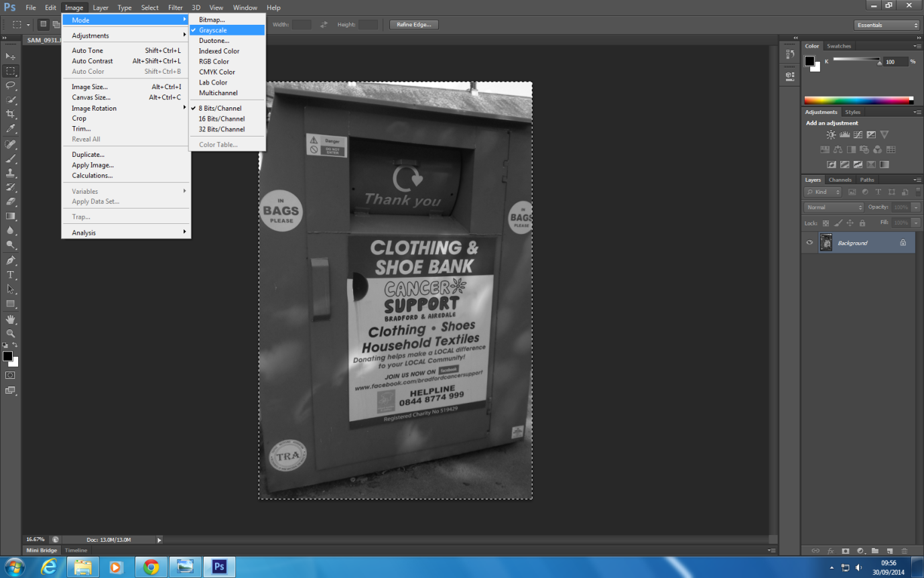Choose Canvas Size menu entry
924x578 pixels.
(x=126, y=97)
